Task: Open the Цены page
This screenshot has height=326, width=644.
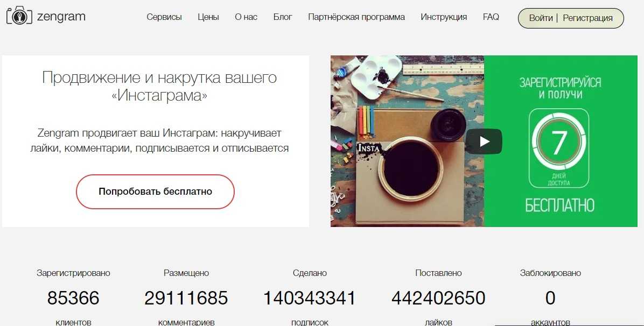Action: (208, 17)
